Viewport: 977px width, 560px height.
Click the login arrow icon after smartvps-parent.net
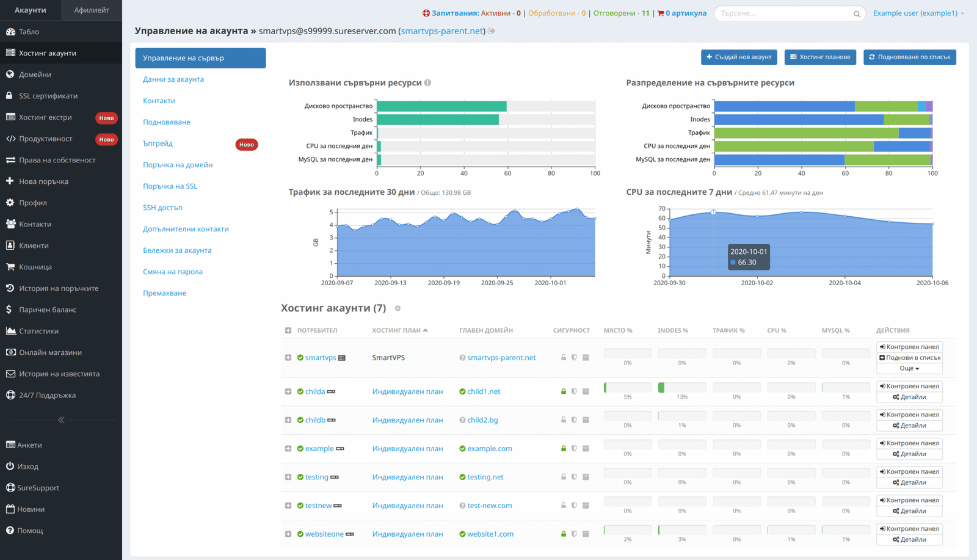[492, 31]
